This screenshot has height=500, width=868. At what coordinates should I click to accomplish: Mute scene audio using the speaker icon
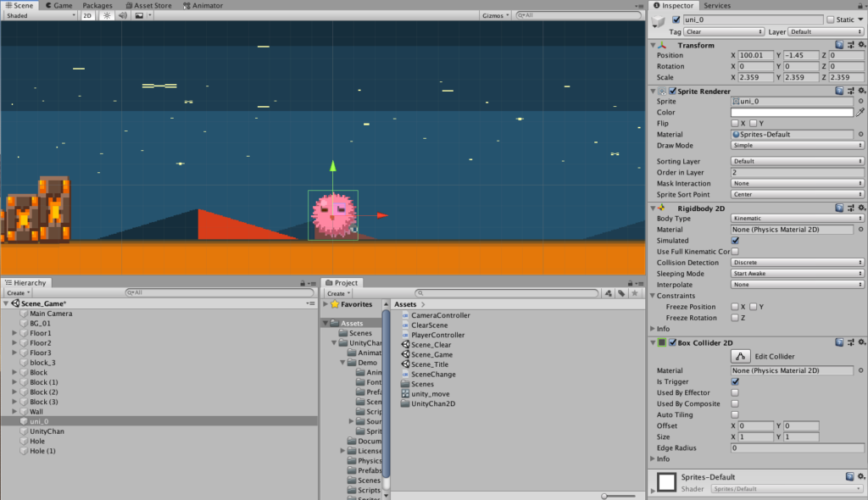[122, 15]
